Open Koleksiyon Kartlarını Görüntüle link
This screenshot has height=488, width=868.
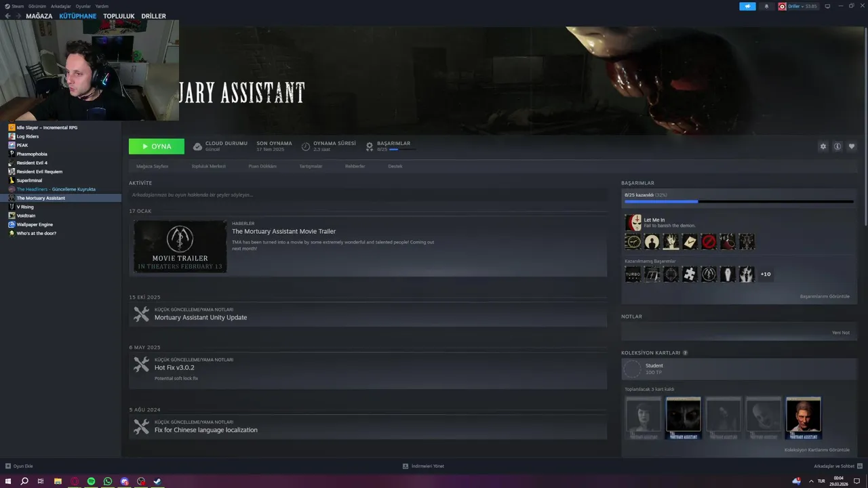(817, 449)
